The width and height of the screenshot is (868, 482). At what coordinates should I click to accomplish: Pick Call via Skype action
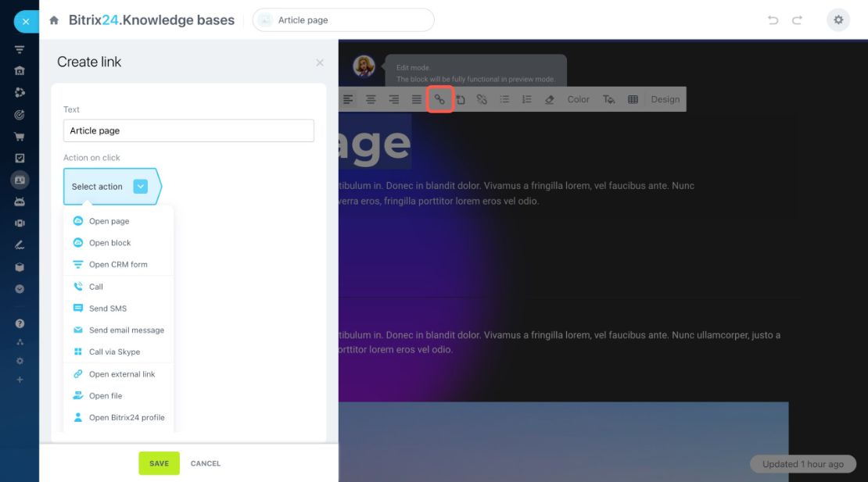point(118,352)
